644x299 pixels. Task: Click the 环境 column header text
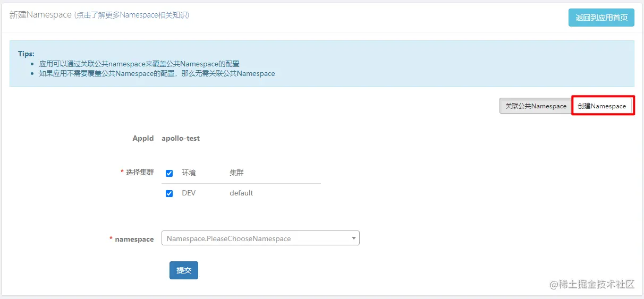point(189,173)
